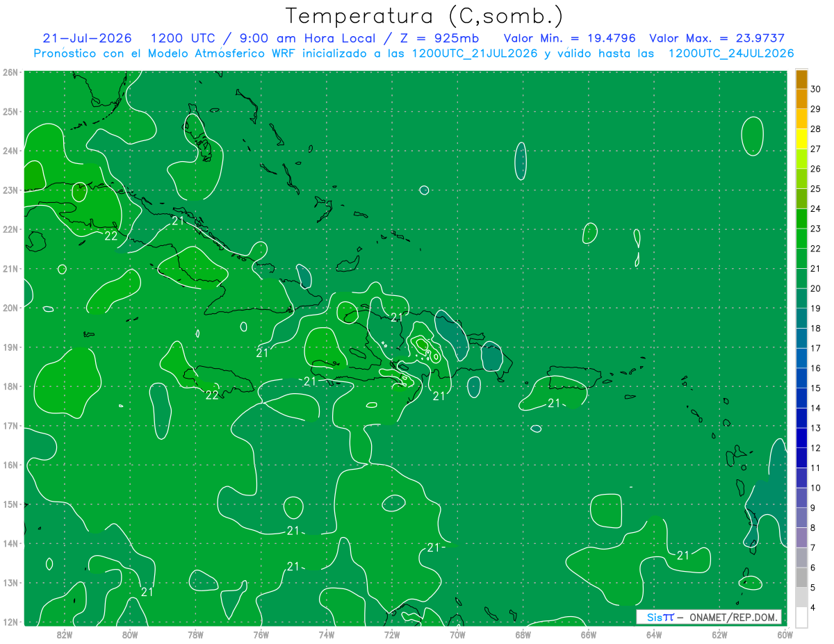Click the latitude label '15N'
This screenshot has height=644, width=834.
[10, 504]
